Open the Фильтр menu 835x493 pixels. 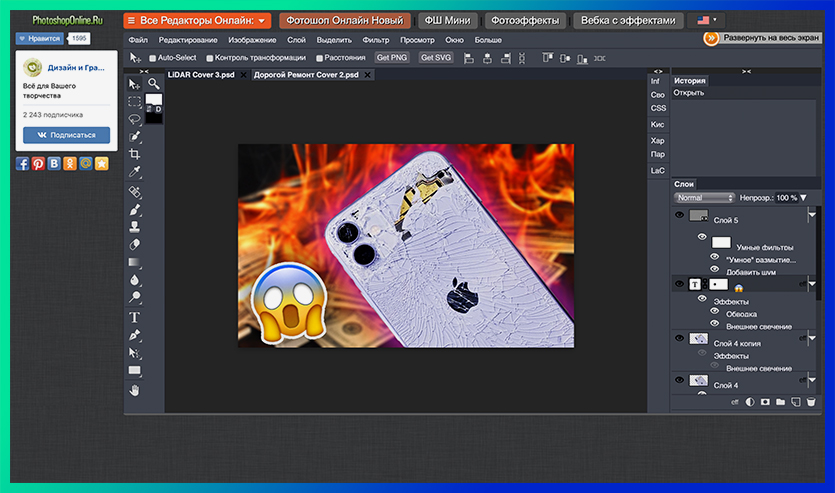pyautogui.click(x=376, y=40)
